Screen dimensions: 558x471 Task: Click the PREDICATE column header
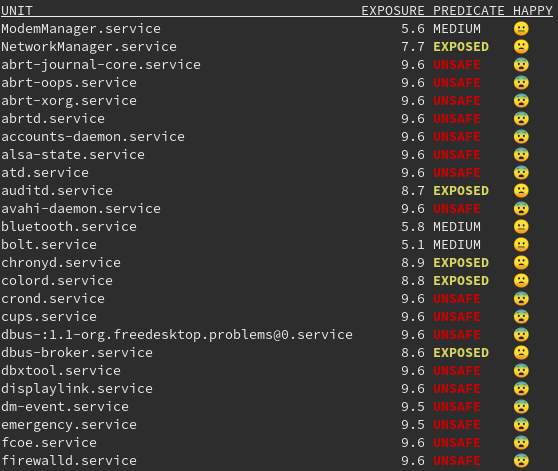469,11
